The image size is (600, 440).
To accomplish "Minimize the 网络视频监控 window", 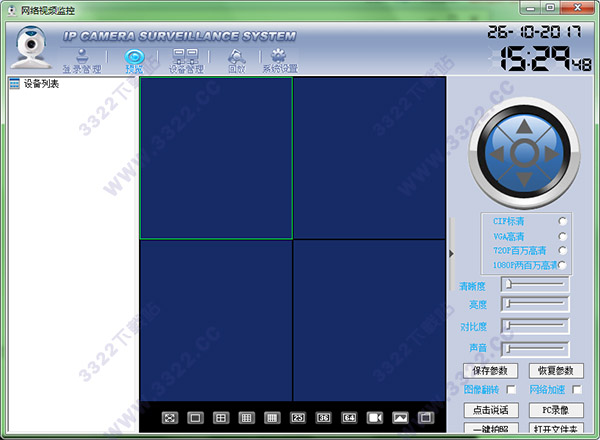I will [530, 8].
